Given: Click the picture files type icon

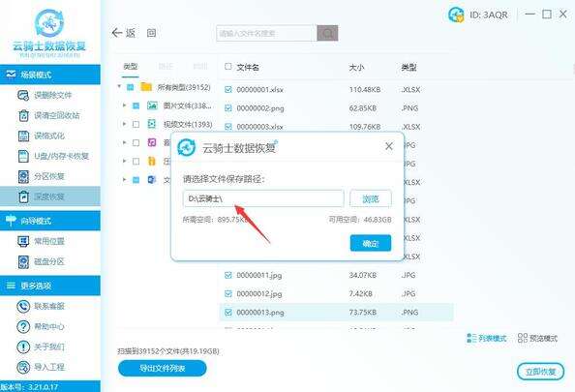Looking at the screenshot, I should pyautogui.click(x=152, y=106).
